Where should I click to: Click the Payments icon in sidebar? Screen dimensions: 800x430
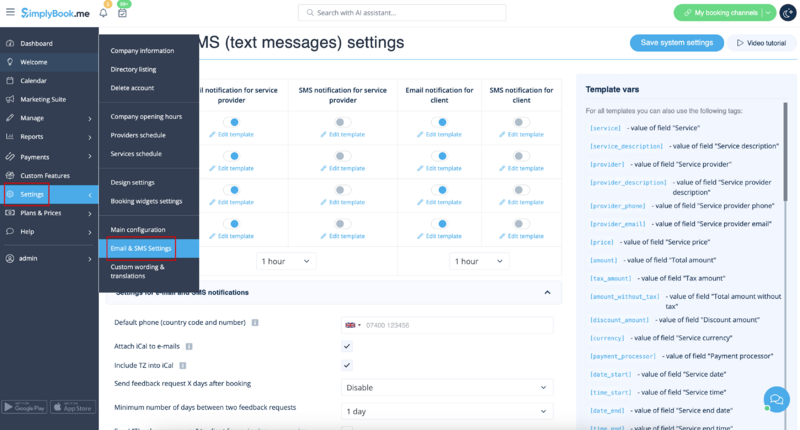click(10, 157)
